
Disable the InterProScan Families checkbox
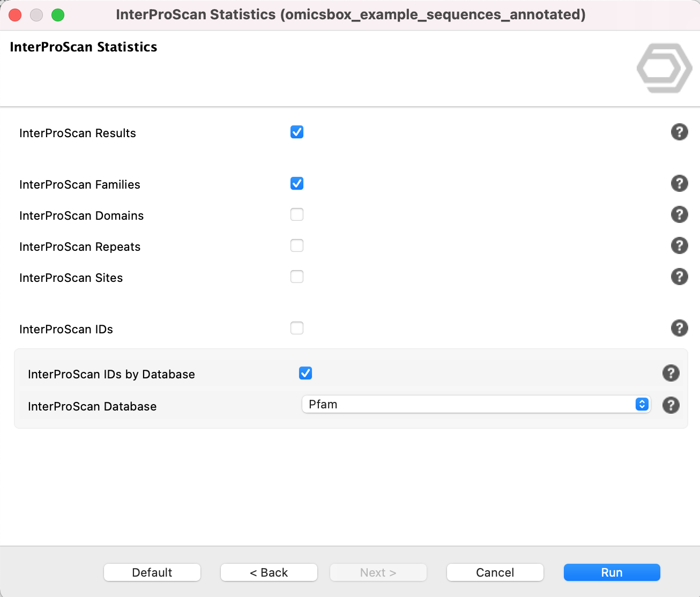pyautogui.click(x=297, y=183)
